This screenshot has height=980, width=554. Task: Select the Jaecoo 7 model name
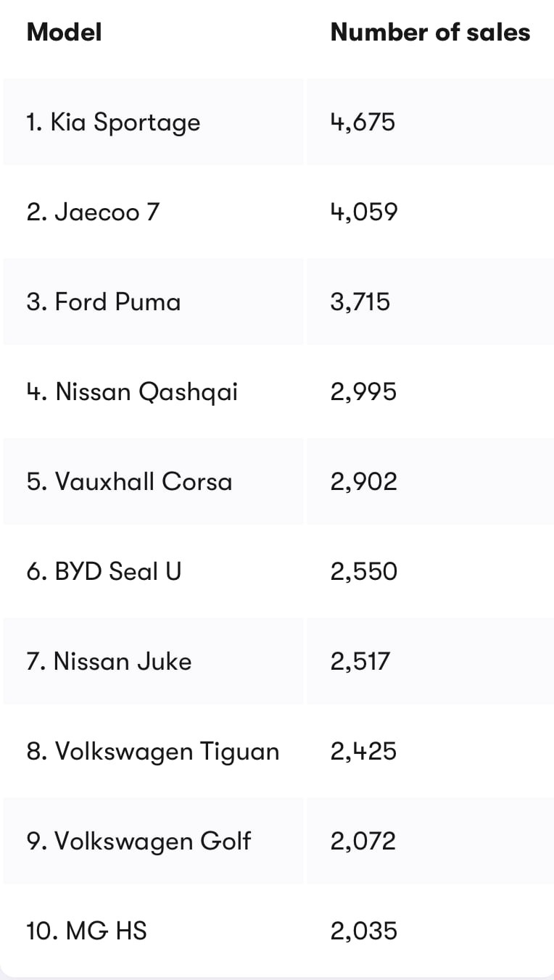pos(93,212)
